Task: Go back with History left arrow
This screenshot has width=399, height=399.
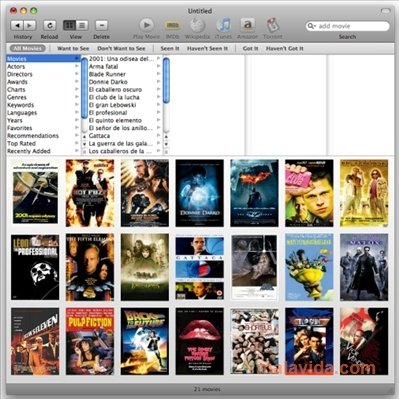Action: pyautogui.click(x=17, y=25)
